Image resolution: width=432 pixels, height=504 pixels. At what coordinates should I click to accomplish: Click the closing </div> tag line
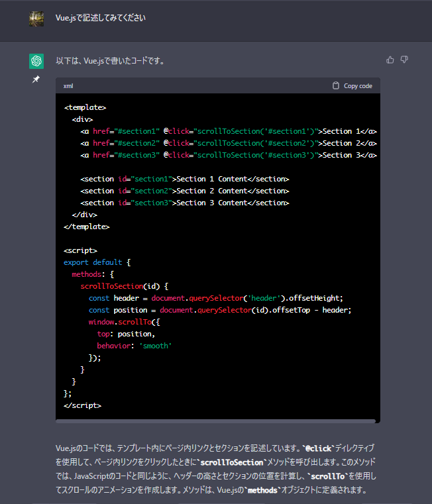coord(85,215)
